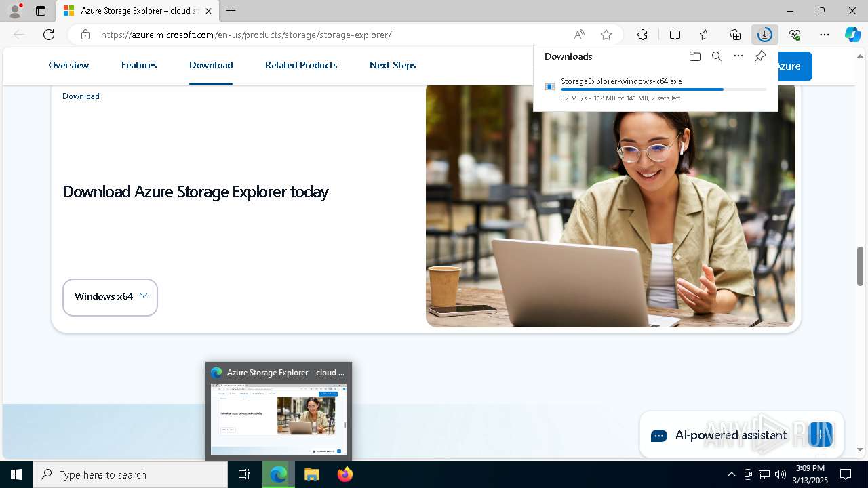The image size is (868, 488).
Task: Open the volume control
Action: click(781, 474)
